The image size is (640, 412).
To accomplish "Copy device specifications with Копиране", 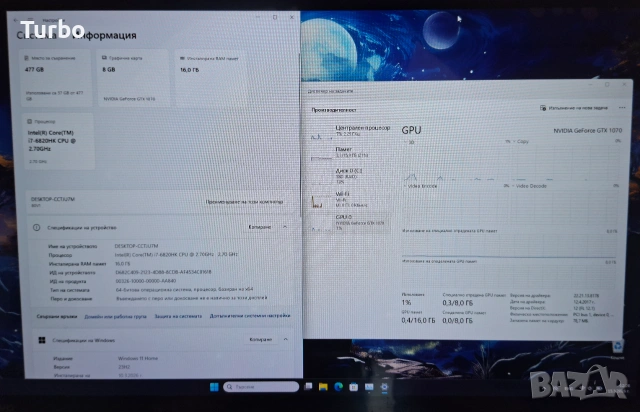I will coord(260,227).
